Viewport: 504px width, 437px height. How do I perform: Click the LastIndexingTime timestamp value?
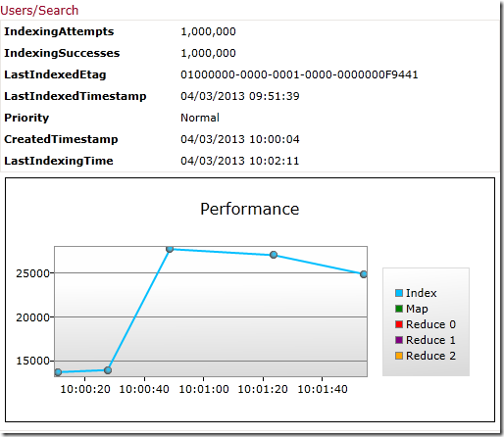tap(239, 161)
